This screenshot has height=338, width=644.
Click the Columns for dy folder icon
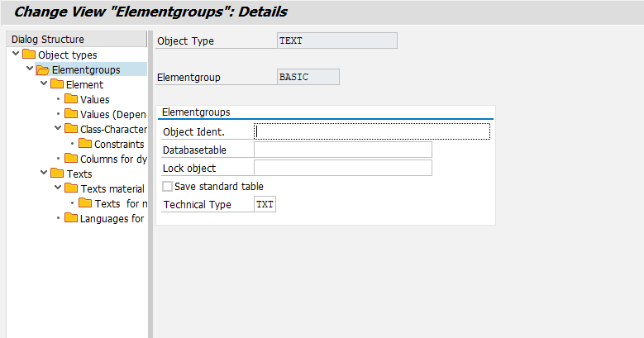tap(71, 159)
